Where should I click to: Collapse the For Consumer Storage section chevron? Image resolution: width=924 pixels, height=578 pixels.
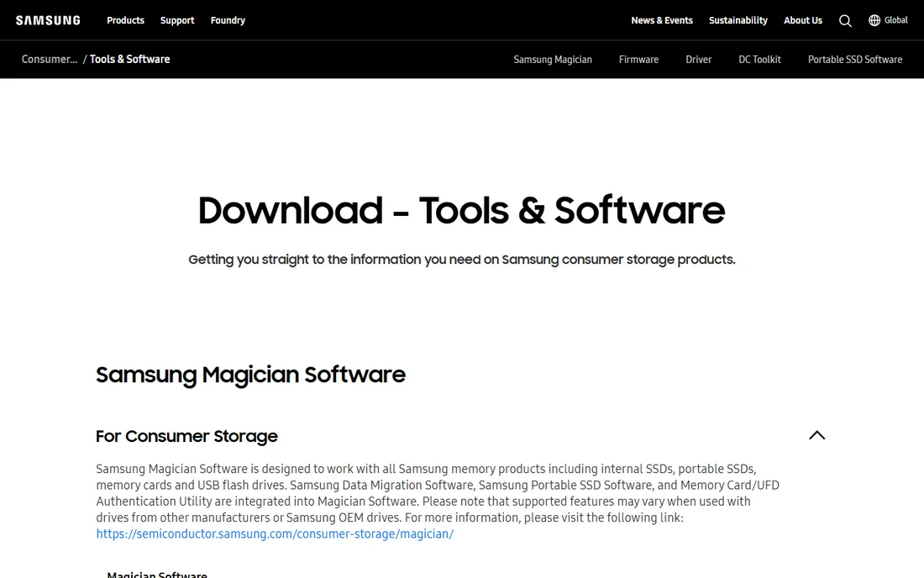click(816, 435)
